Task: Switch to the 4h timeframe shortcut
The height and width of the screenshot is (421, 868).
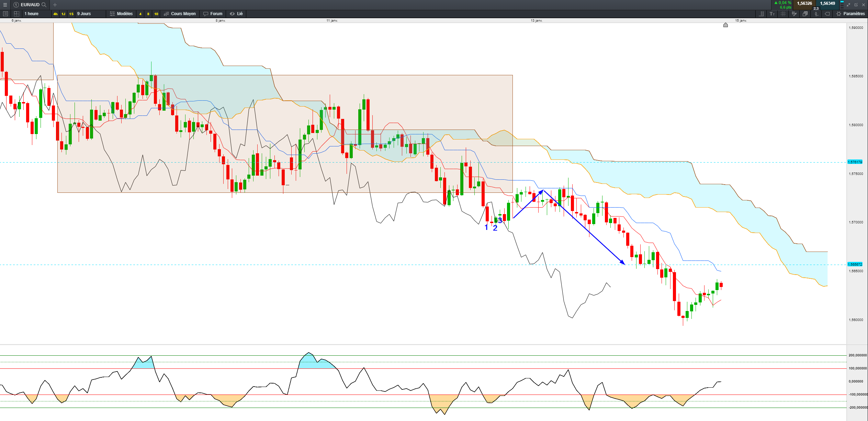Action: click(55, 14)
